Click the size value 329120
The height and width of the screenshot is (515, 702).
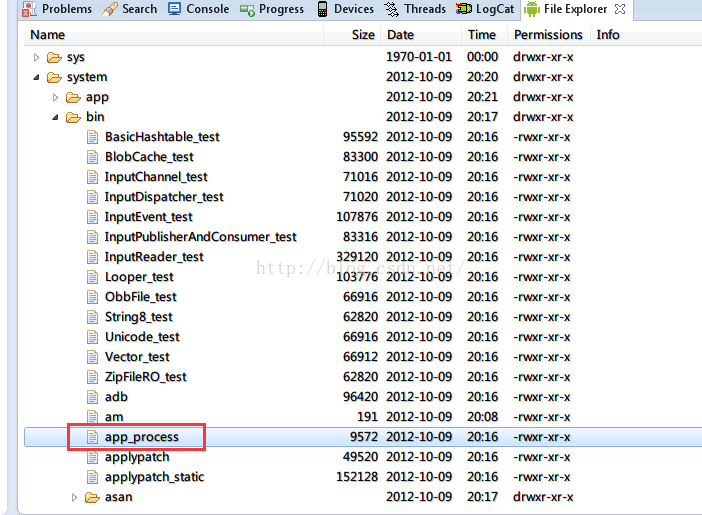pos(357,257)
